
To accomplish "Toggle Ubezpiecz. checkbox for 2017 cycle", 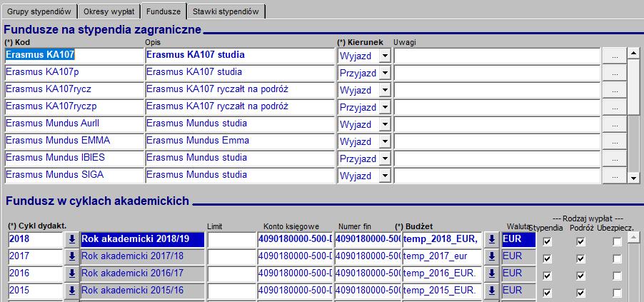I will pyautogui.click(x=617, y=258).
